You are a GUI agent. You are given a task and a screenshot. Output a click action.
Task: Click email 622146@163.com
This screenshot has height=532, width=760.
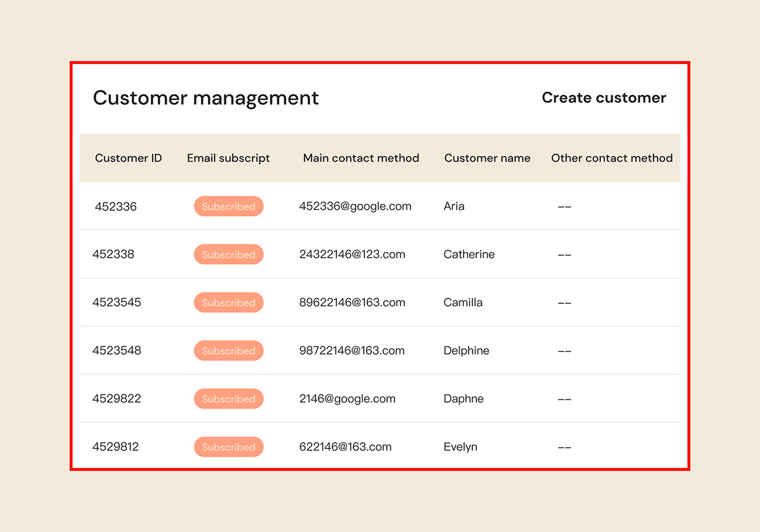tap(345, 447)
